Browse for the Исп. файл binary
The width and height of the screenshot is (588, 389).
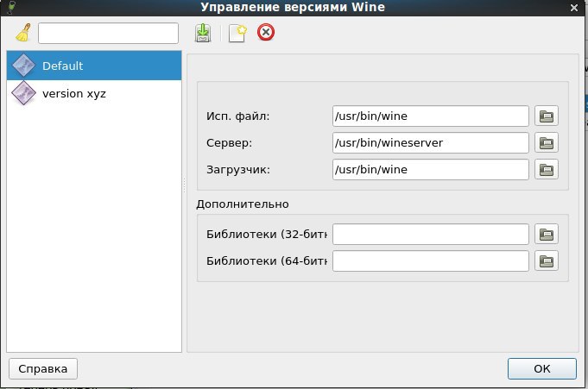click(547, 116)
